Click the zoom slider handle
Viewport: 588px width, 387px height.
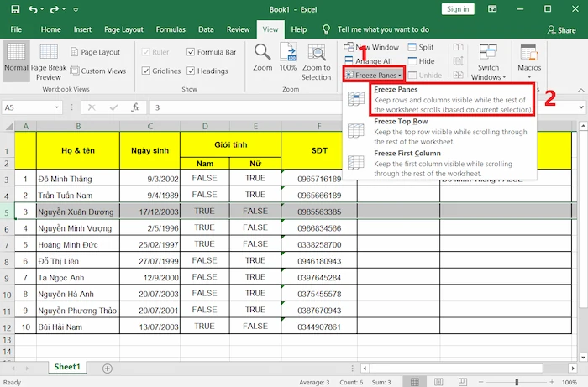click(517, 382)
